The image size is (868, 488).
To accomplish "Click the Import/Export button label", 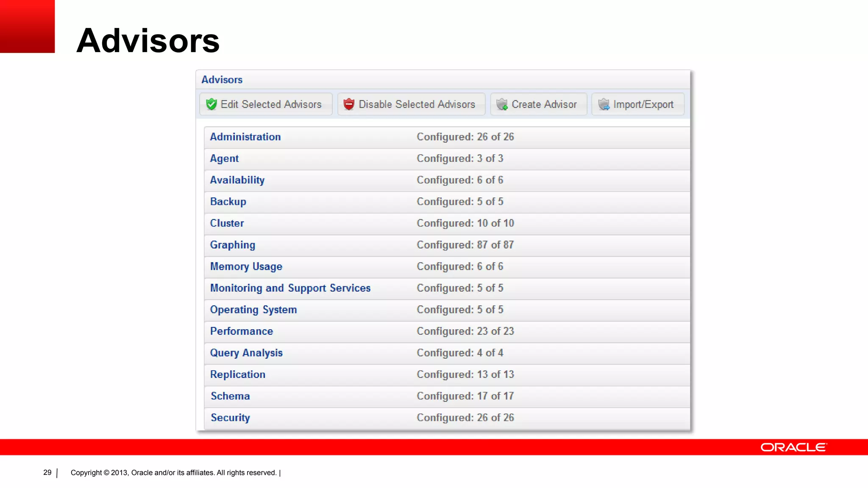I will [x=643, y=104].
